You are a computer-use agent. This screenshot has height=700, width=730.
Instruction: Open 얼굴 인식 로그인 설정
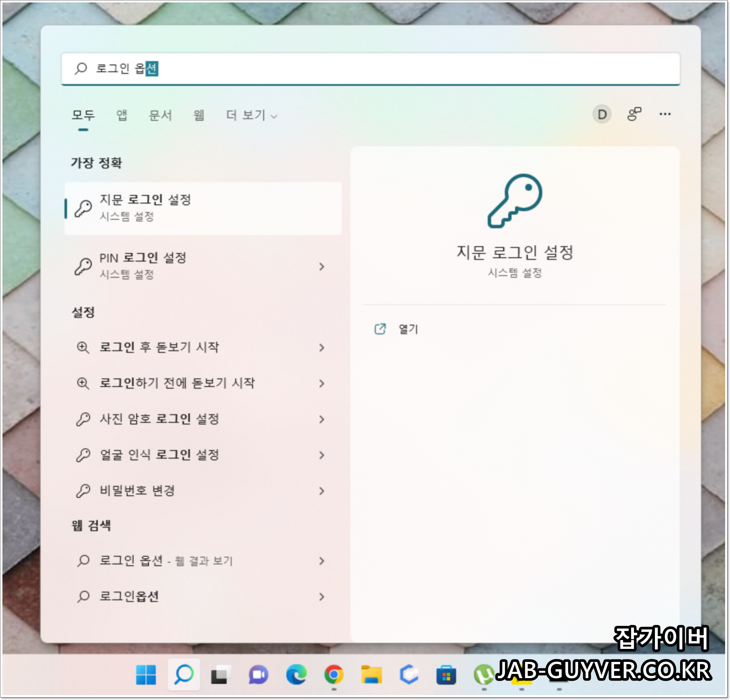[203, 455]
